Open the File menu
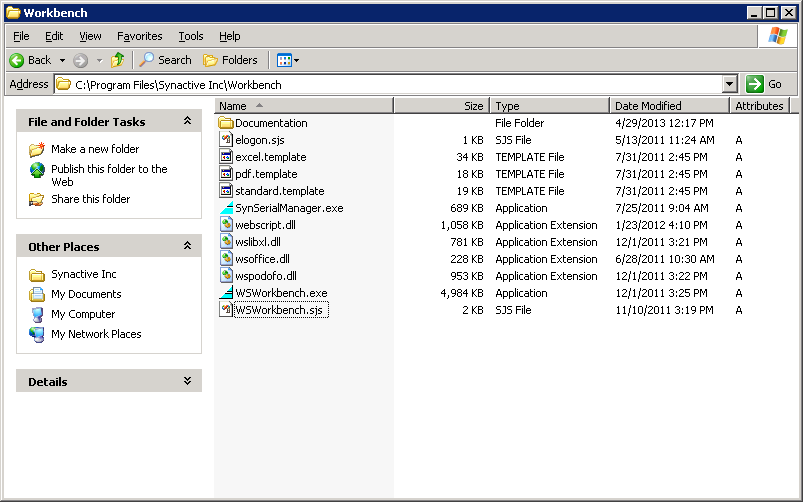803x502 pixels. click(x=21, y=36)
